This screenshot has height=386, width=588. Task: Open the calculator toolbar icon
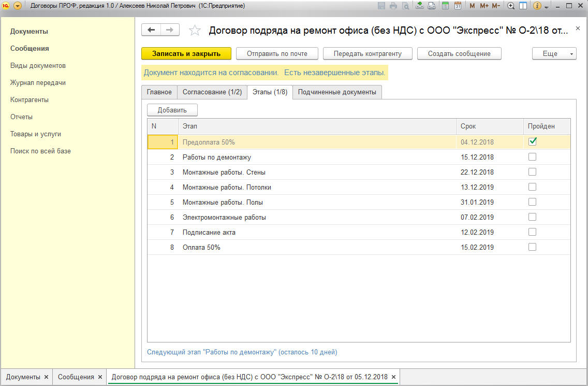pos(446,6)
